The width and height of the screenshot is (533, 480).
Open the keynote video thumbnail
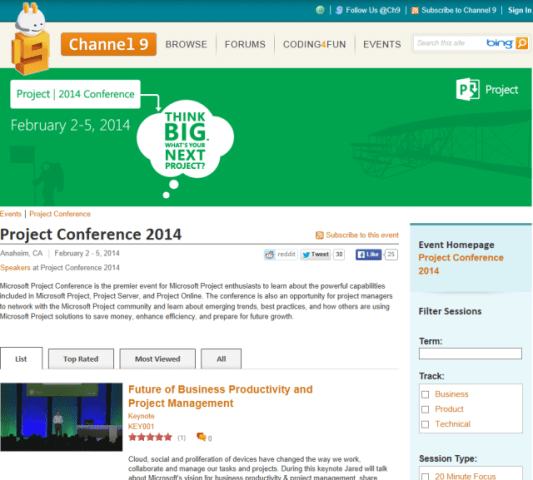[x=62, y=417]
